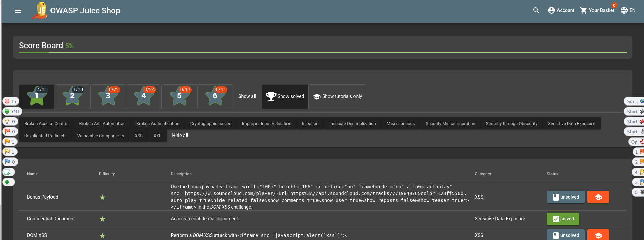Select Vulnerable Components category

coord(101,136)
